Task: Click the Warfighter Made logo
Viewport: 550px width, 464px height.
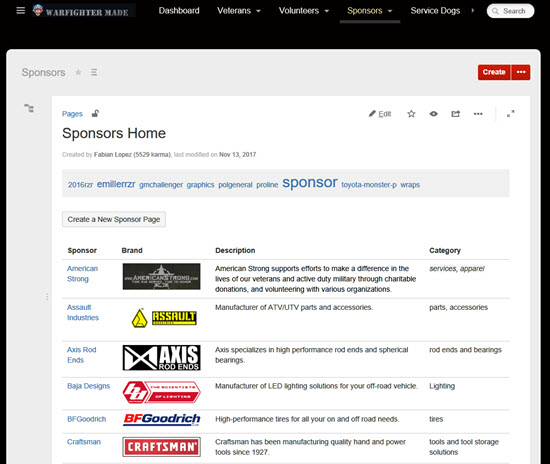Action: tap(84, 11)
